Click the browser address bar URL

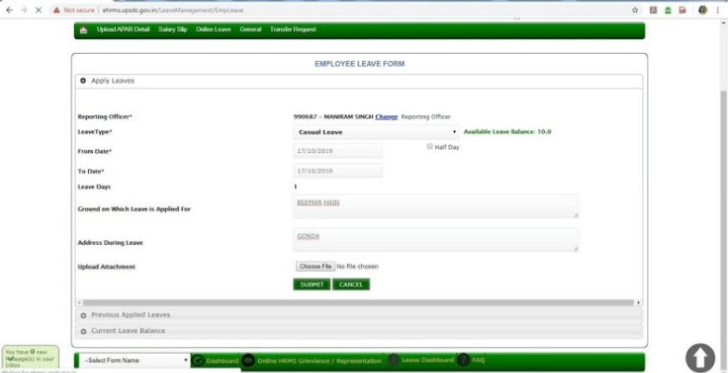click(173, 10)
